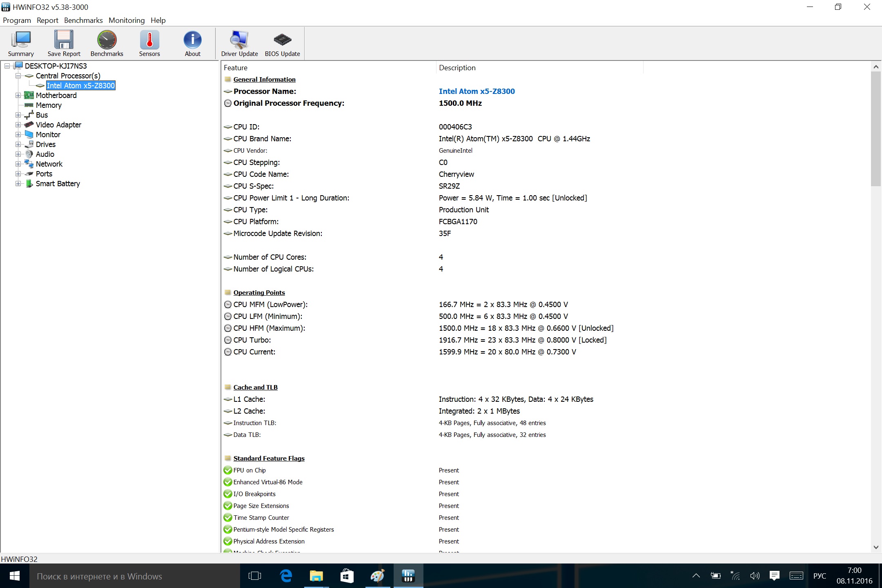Click the Standard Feature Flags heading

click(x=269, y=458)
